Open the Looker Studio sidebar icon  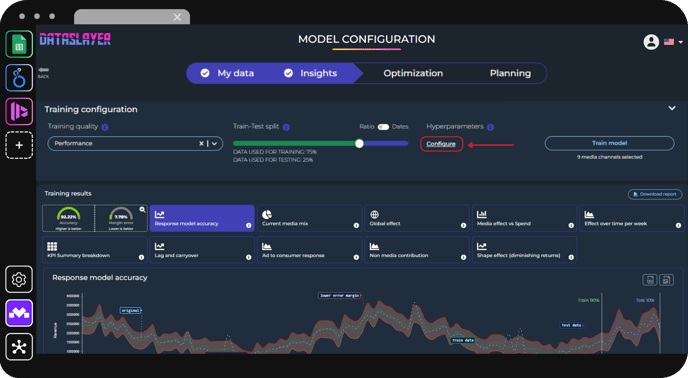19,78
